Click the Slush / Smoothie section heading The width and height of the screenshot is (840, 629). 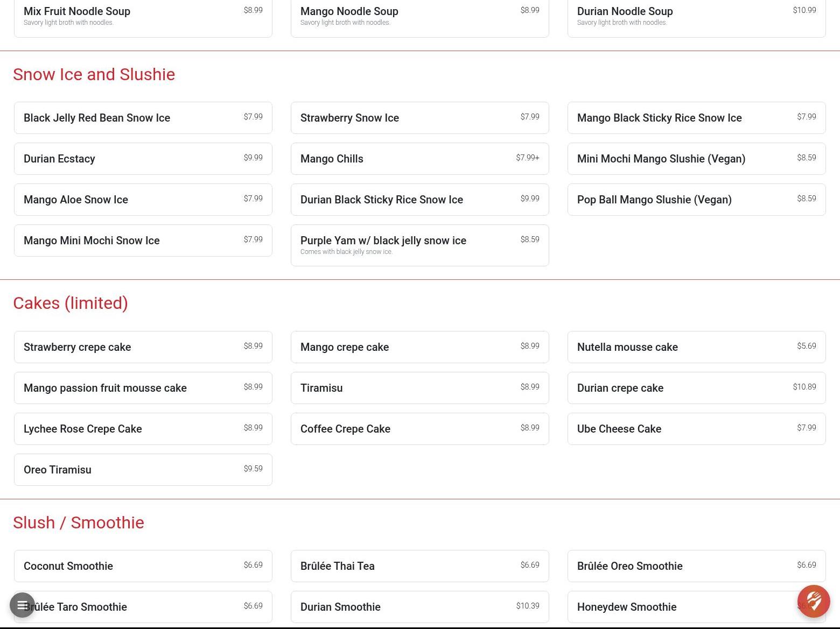79,522
